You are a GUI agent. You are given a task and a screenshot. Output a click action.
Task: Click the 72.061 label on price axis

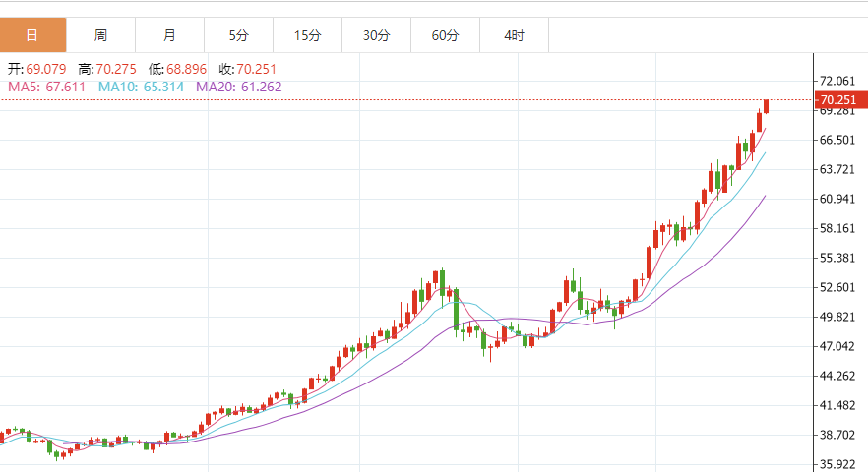click(x=837, y=81)
